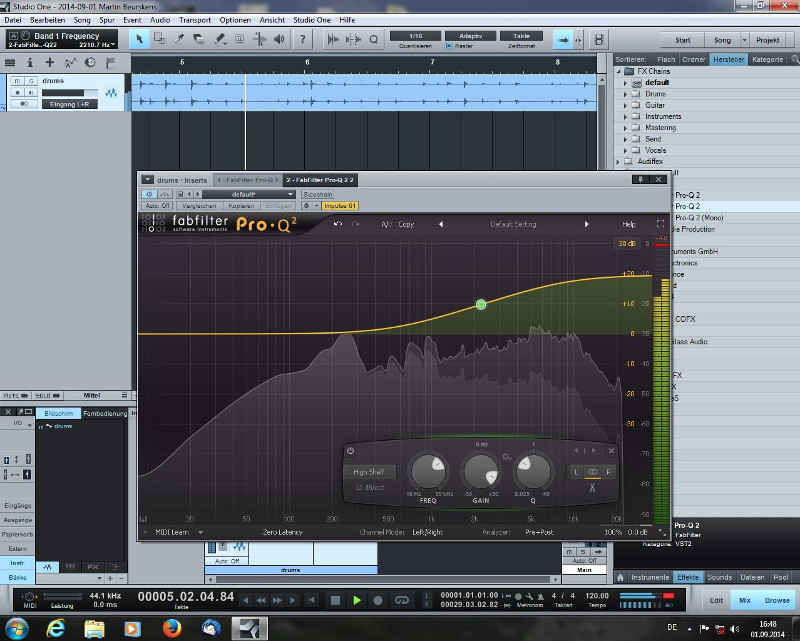
Task: Solo the drums track
Action: tap(31, 81)
